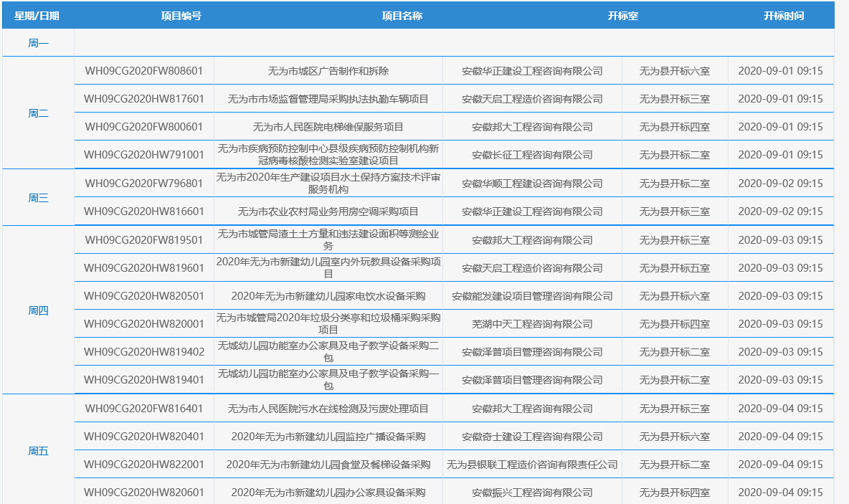Screen dimensions: 849x504
Task: Select the 周五 weekday cell
Action: [38, 451]
